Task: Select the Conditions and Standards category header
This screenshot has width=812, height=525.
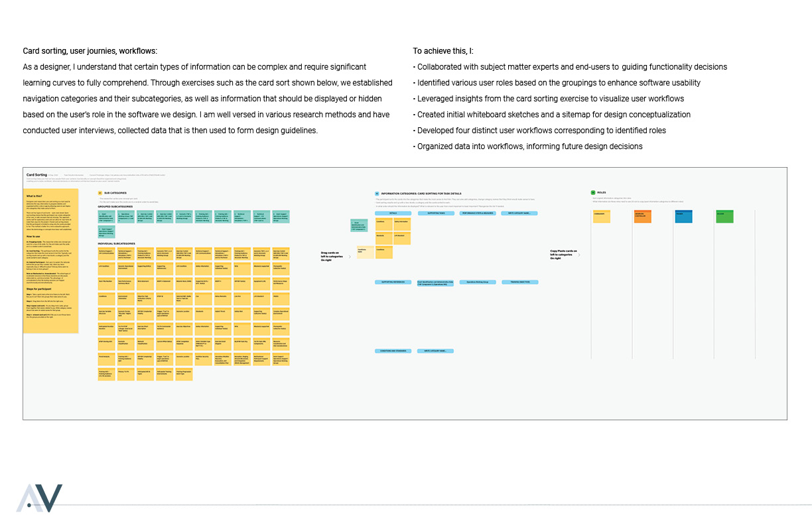Action: 393,351
